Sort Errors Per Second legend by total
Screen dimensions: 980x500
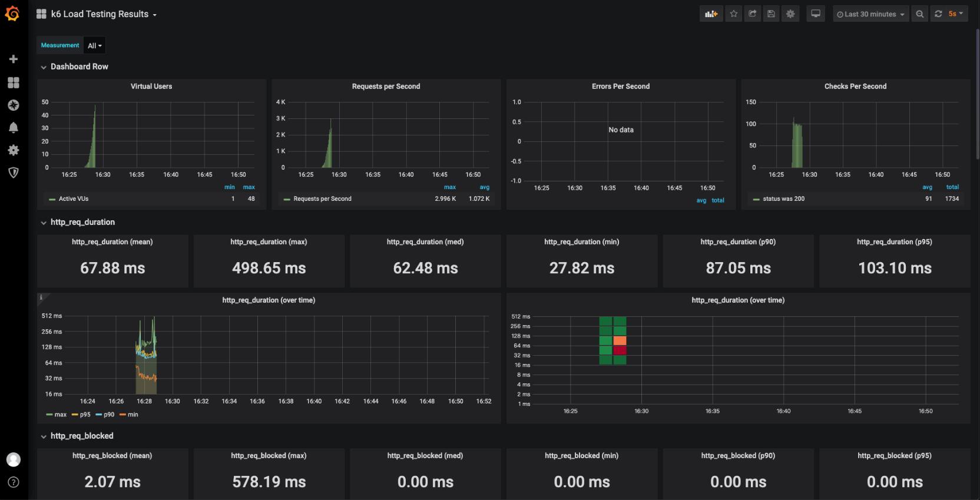[x=718, y=201]
